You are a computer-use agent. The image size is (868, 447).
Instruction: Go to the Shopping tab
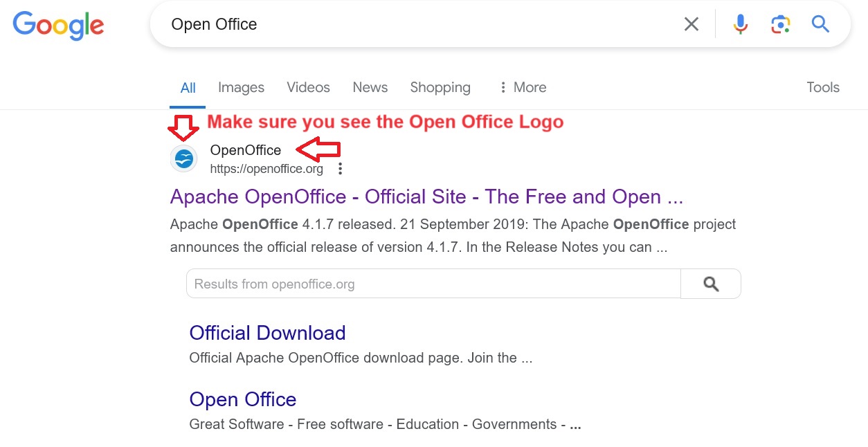(440, 87)
